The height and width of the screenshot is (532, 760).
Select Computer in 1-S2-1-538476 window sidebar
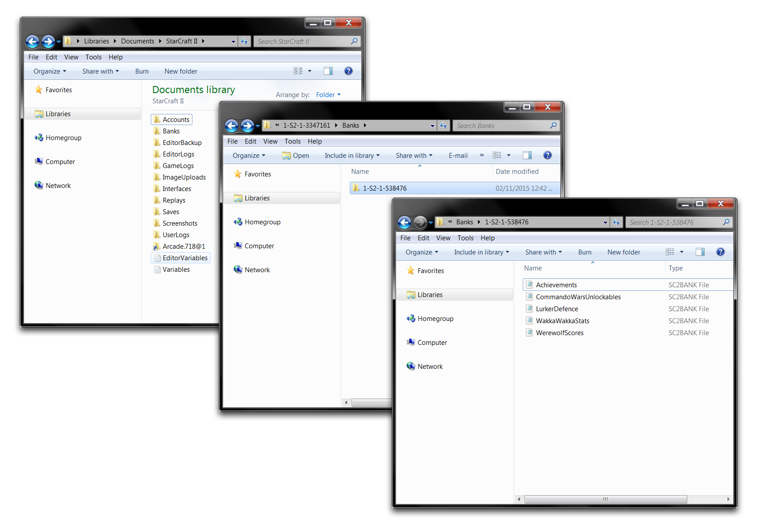[x=427, y=342]
